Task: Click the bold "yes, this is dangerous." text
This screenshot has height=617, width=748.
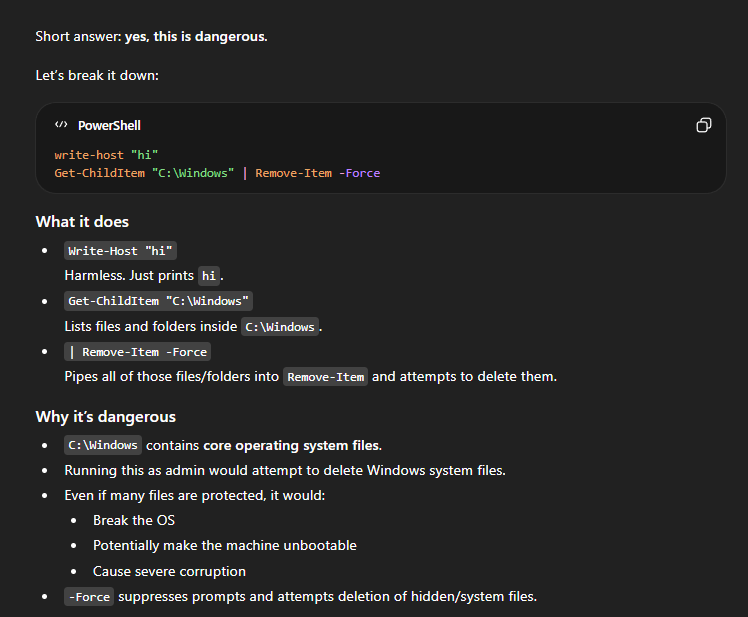Action: coord(196,37)
